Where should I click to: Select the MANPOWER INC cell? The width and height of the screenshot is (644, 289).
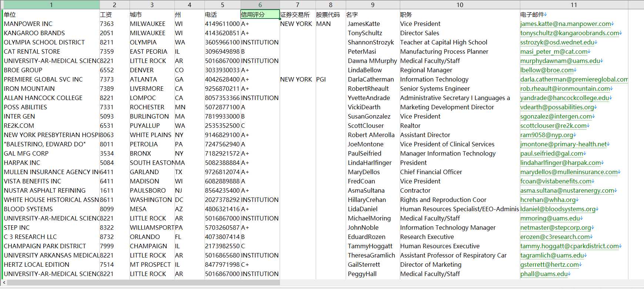51,24
